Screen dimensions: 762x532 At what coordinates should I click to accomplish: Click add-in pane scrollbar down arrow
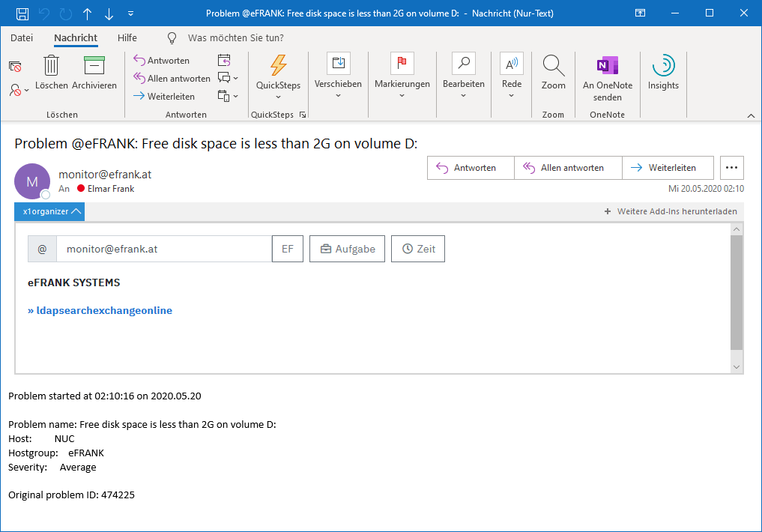(x=737, y=367)
